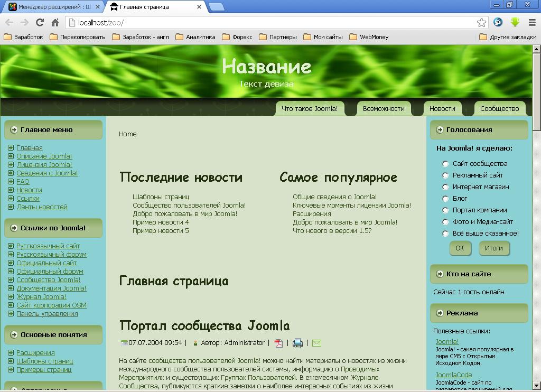Viewport: 541px width, 392px height.
Task: Select the Сайт сообщества poll option
Action: (445, 164)
